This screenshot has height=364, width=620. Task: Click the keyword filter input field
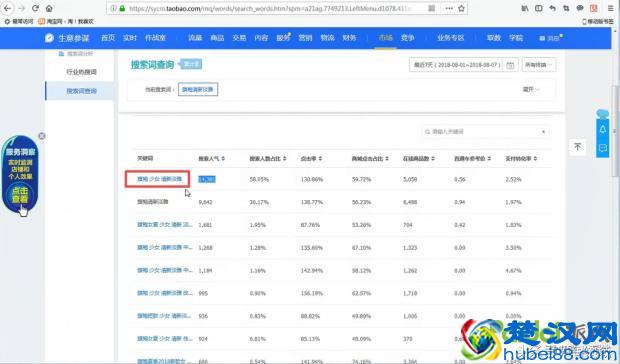tap(486, 132)
